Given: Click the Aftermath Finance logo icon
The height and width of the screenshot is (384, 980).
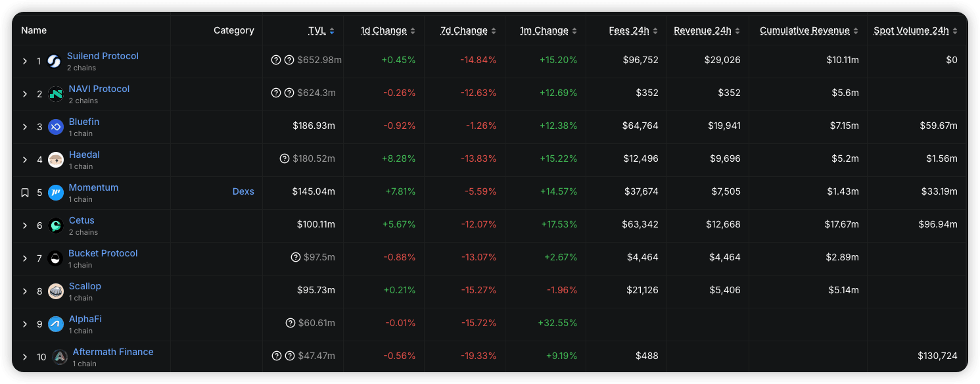Looking at the screenshot, I should tap(60, 357).
